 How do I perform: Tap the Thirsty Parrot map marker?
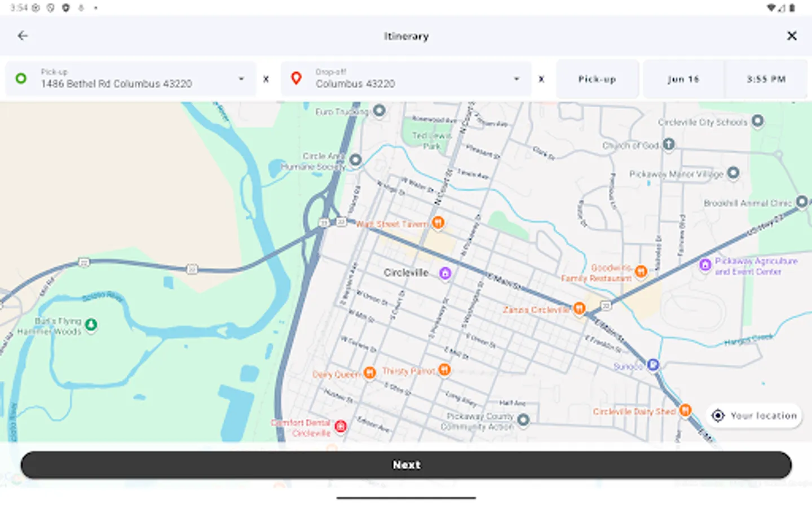pos(444,370)
